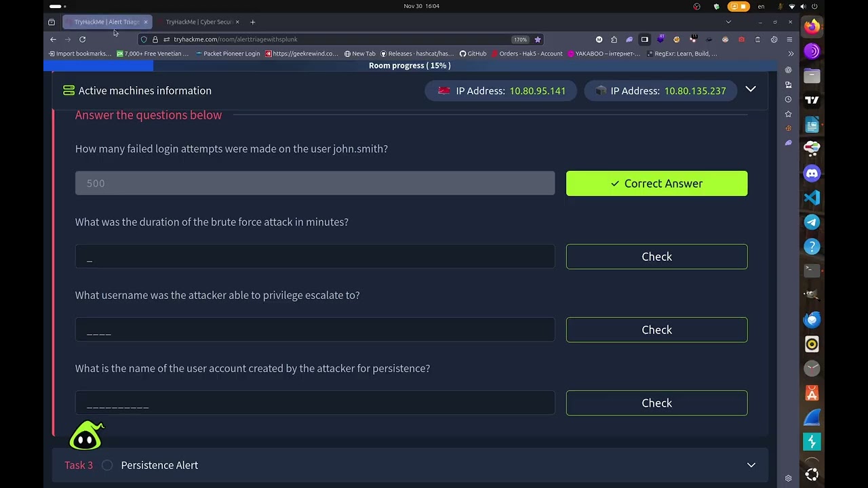Open the Firefox hamburger menu
Image resolution: width=868 pixels, height=488 pixels.
789,39
